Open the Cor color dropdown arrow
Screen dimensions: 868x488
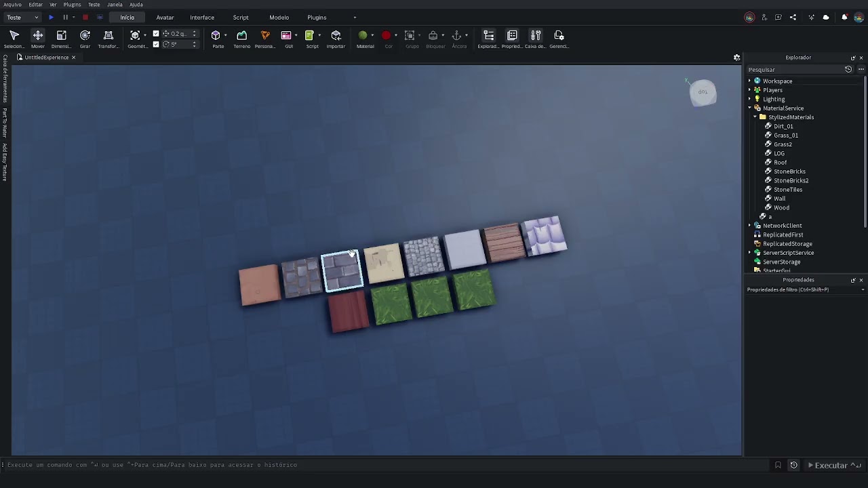click(x=395, y=35)
